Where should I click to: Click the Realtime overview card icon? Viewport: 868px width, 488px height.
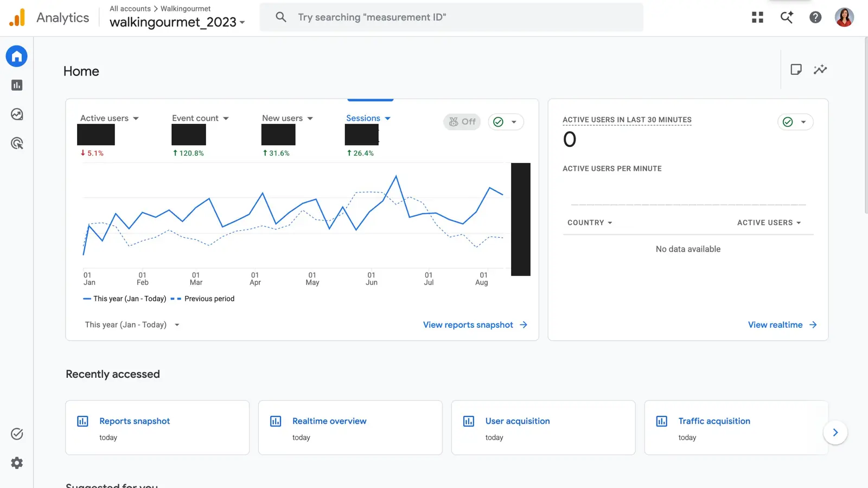(276, 421)
